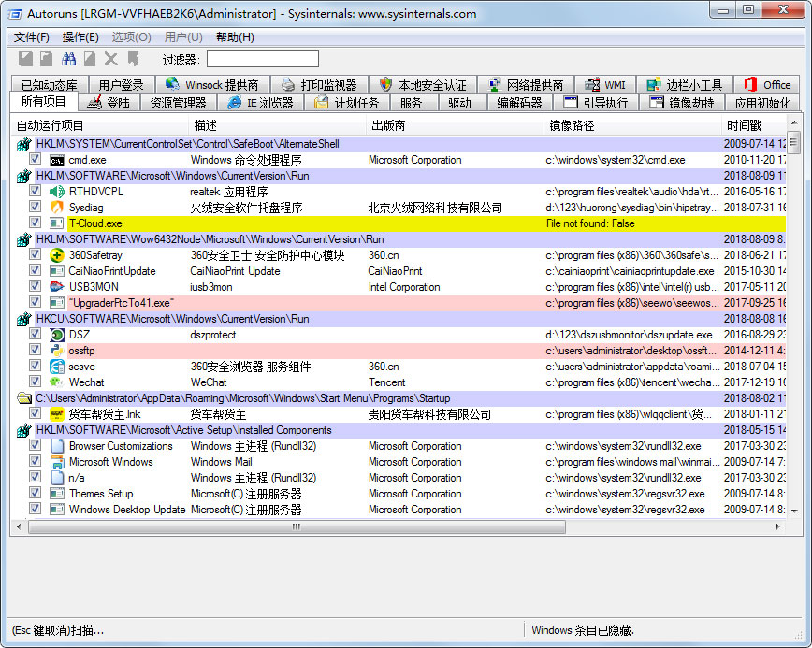Switch to the 计划任务 tab
The image size is (812, 648).
tap(346, 103)
